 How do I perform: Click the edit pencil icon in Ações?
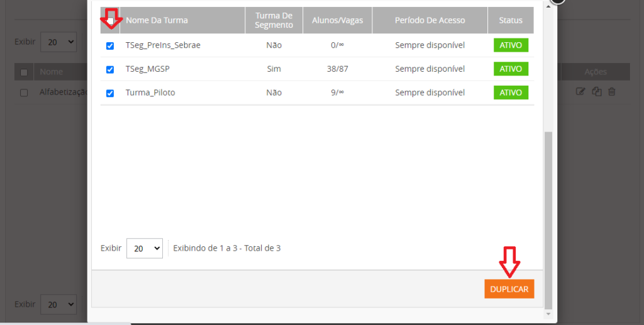(580, 92)
